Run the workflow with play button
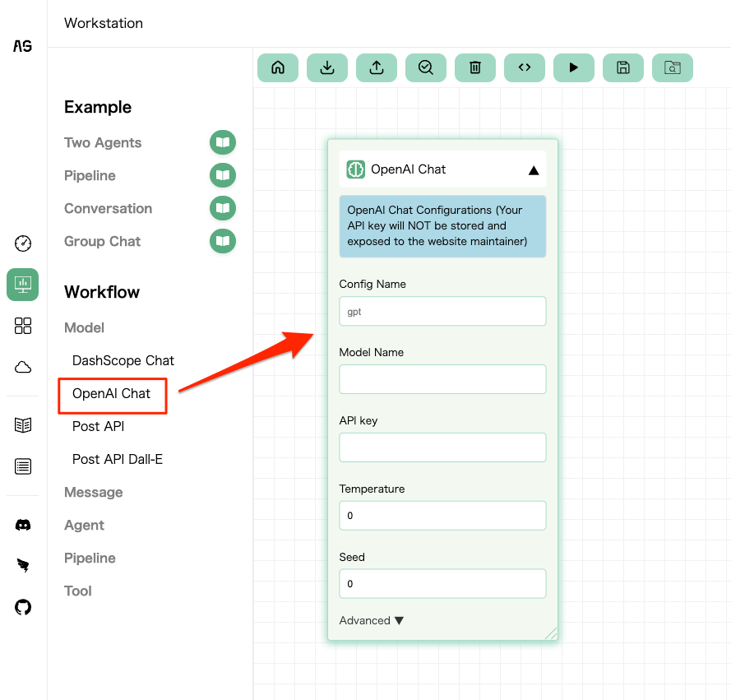 tap(574, 67)
